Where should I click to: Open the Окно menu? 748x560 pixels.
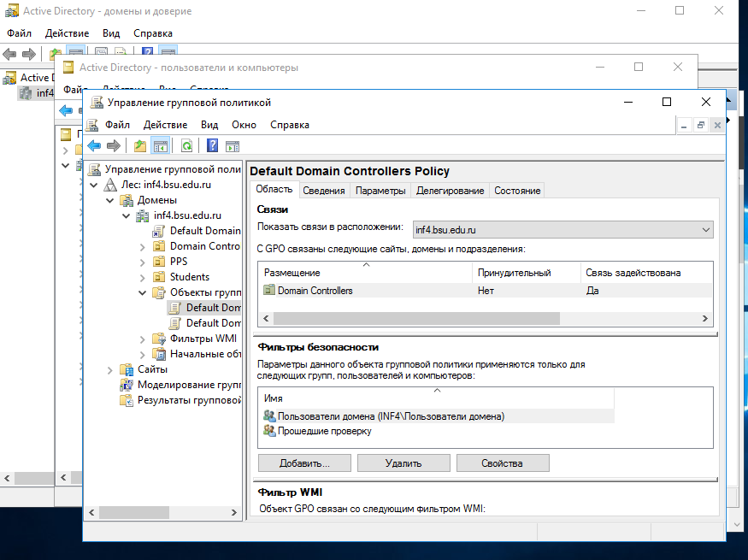pos(244,125)
